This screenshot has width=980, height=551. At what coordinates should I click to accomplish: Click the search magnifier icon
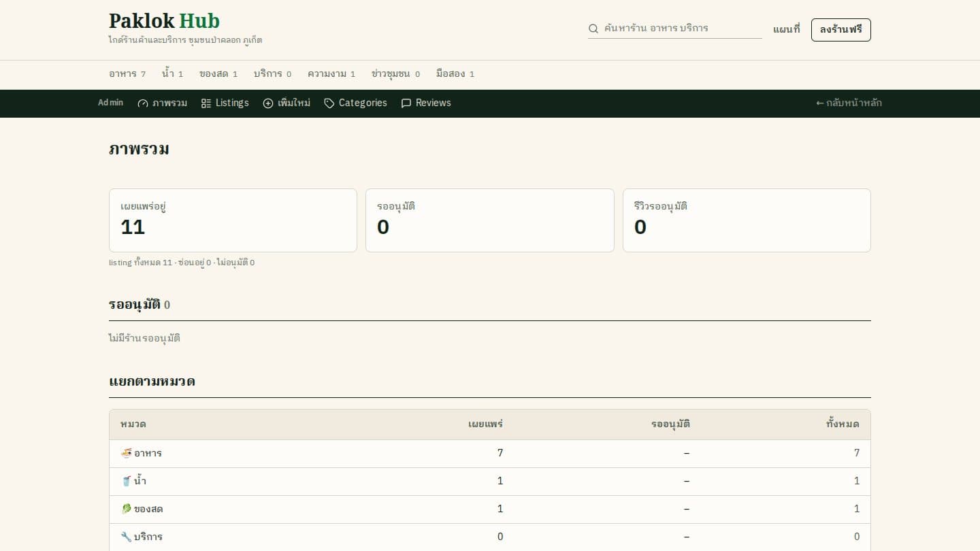(593, 29)
